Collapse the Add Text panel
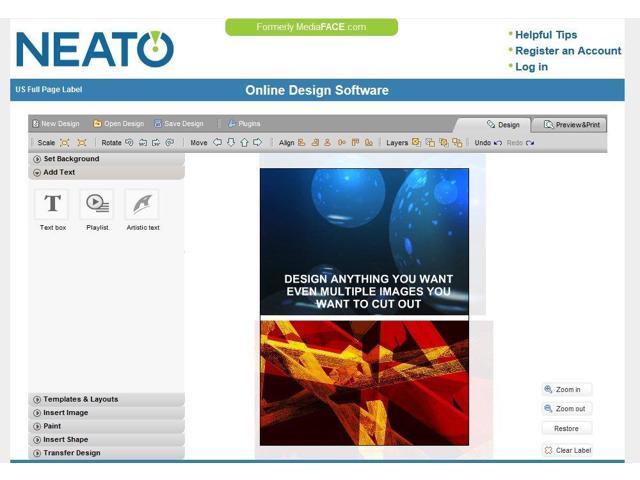The height and width of the screenshot is (480, 640). click(59, 172)
